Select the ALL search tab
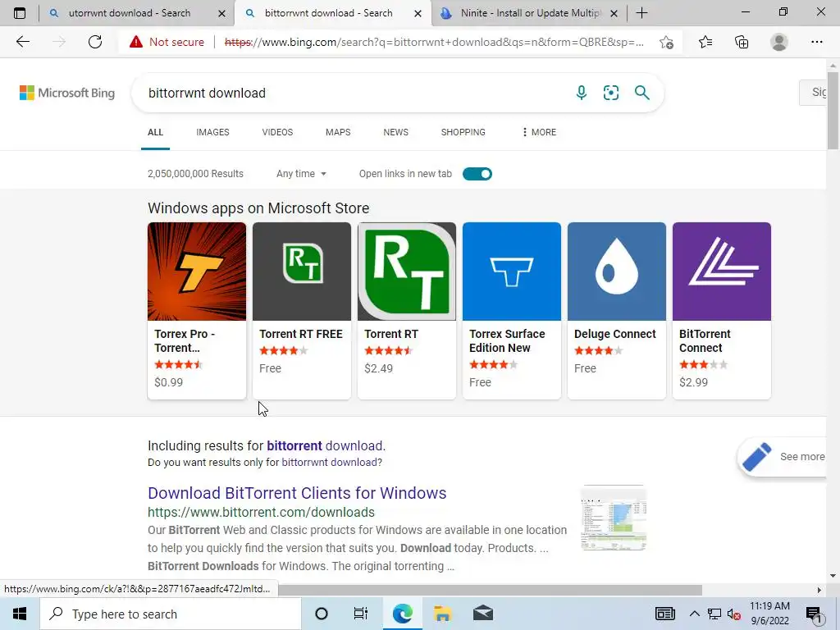The image size is (840, 630). 155,132
